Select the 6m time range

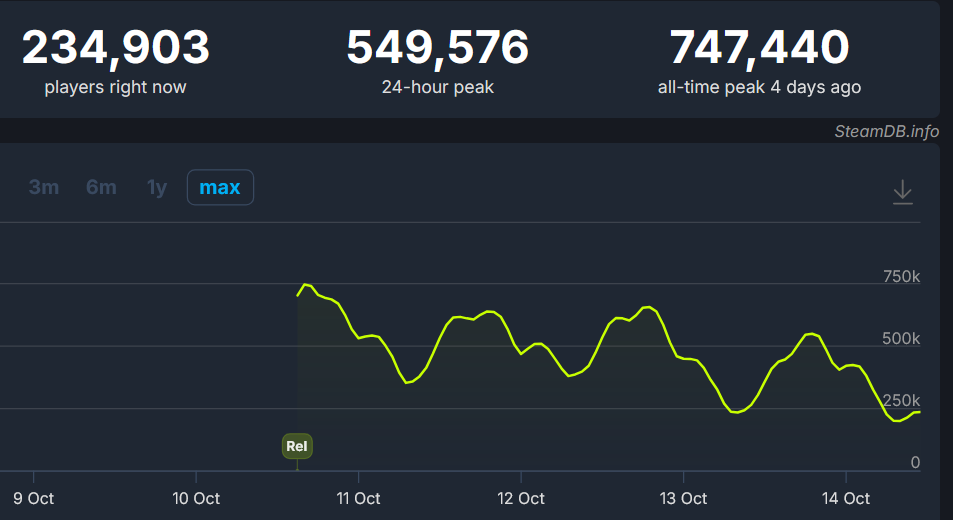101,187
